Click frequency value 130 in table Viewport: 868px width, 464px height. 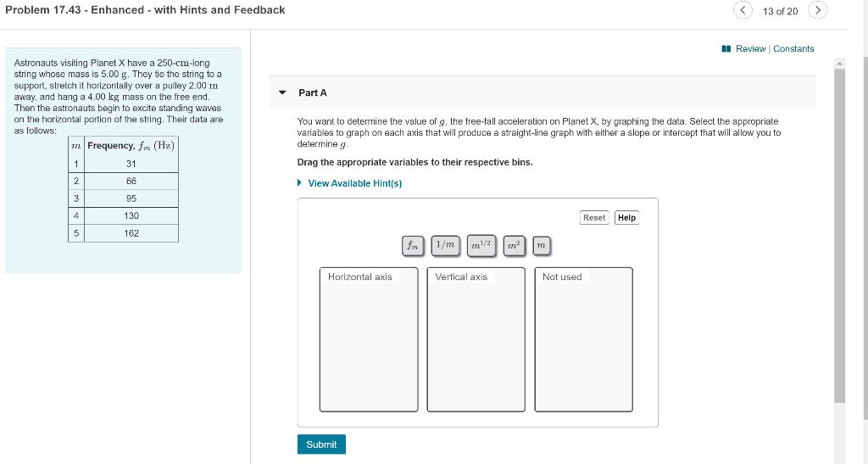pos(131,216)
